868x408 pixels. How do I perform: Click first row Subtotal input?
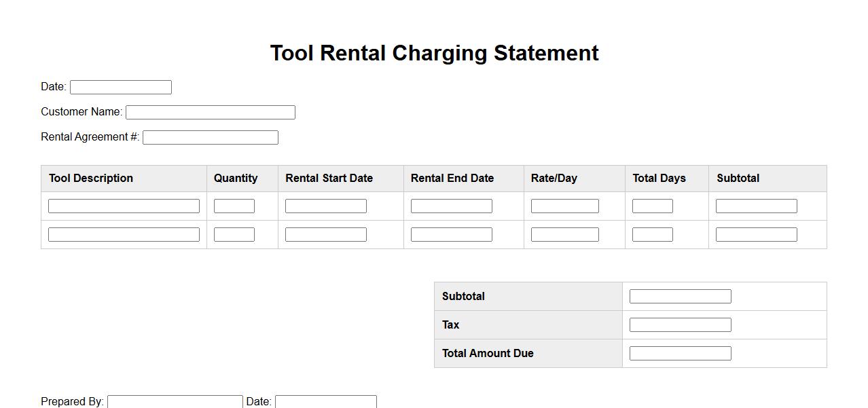tap(757, 206)
